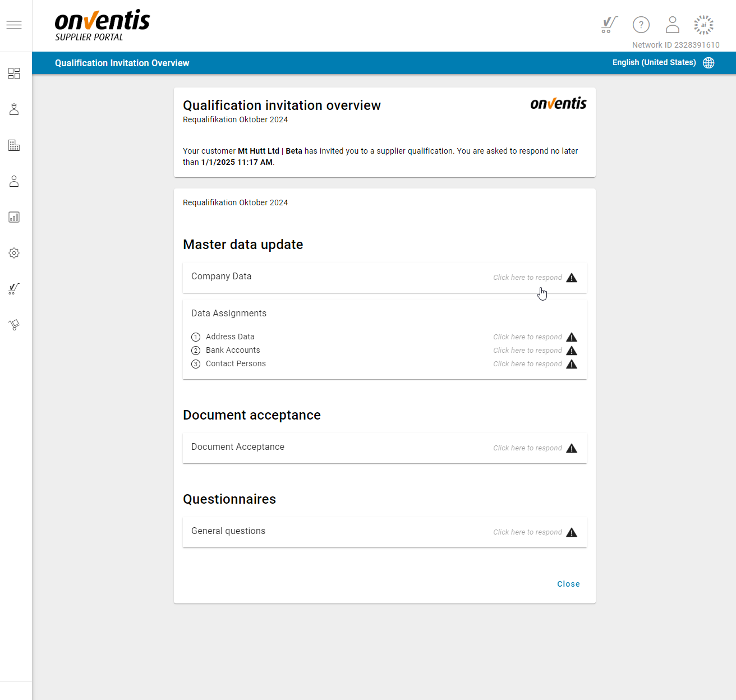Click the top-right checkmark cart icon
The image size is (736, 700).
609,25
